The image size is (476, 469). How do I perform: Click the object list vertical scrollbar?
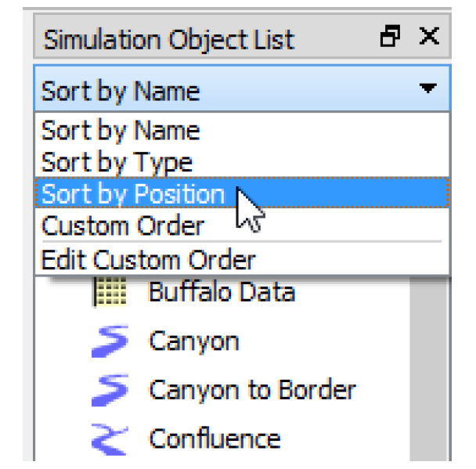[429, 367]
